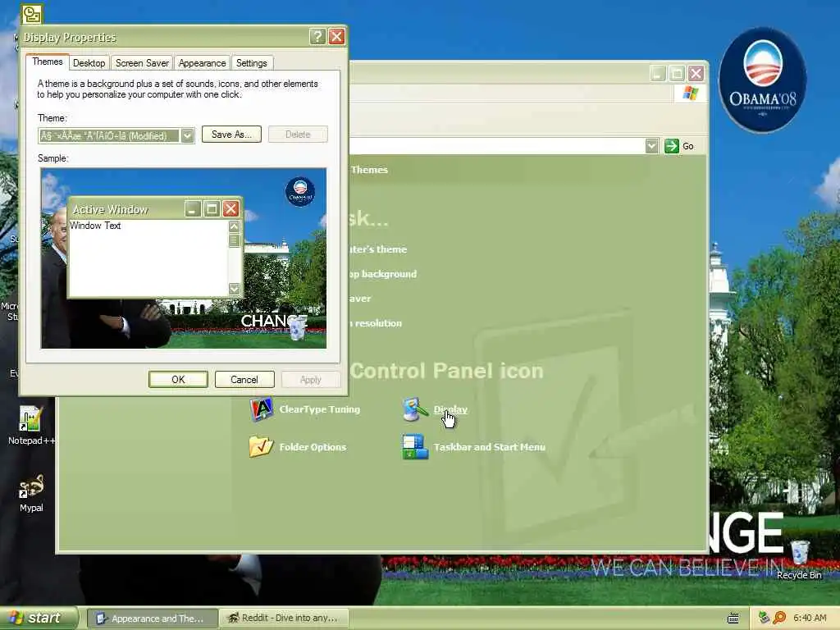Click OK in Display Properties
The width and height of the screenshot is (840, 630).
(x=178, y=379)
